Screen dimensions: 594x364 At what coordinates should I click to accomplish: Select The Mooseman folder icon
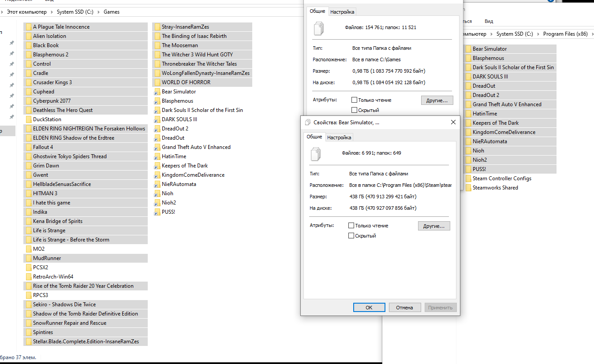point(157,45)
